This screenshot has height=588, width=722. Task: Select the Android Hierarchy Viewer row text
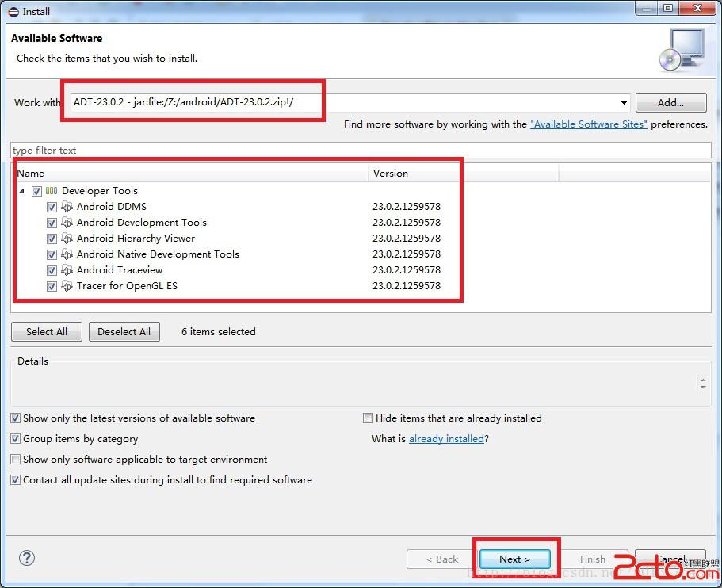click(136, 239)
